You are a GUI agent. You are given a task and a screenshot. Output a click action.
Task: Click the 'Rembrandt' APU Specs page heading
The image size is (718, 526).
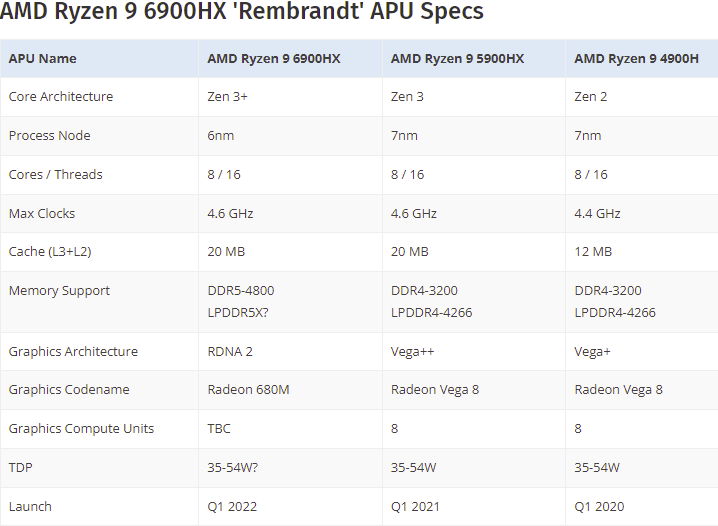243,12
